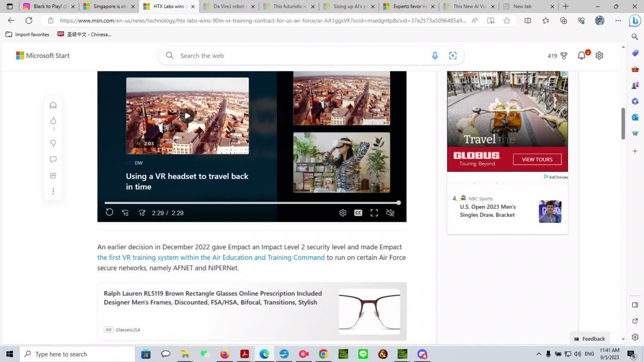The image size is (644, 362).
Task: Open Browser essentials heart icon
Action: pyautogui.click(x=582, y=21)
